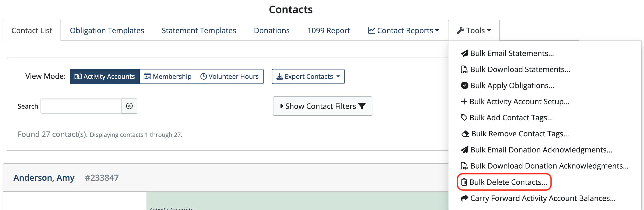
Task: Expand the Contact Reports dropdown
Action: 403,31
